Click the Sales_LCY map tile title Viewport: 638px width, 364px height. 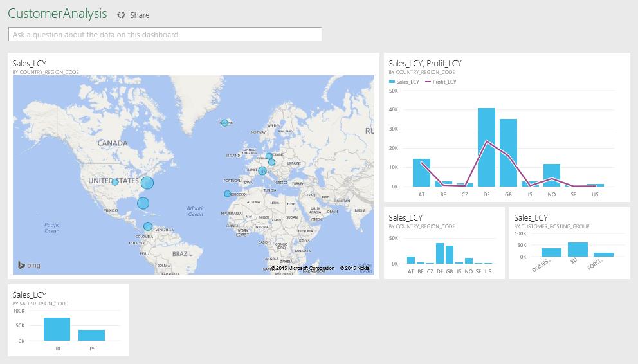click(x=30, y=63)
